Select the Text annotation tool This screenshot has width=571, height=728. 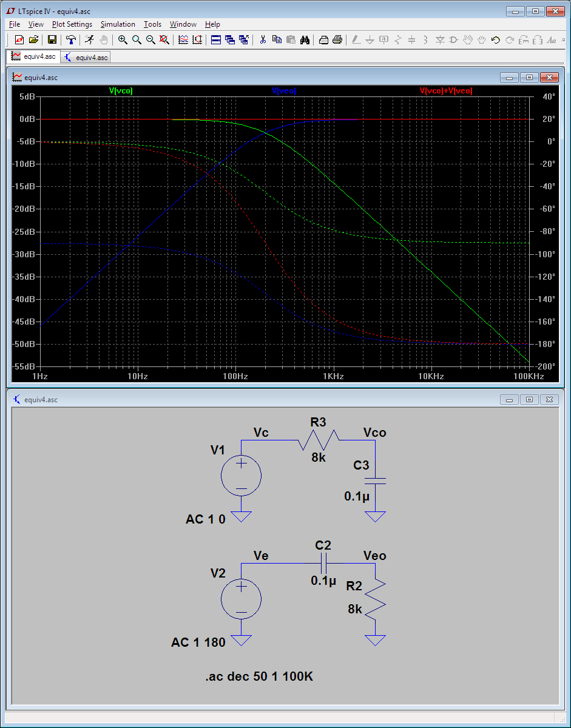(550, 39)
